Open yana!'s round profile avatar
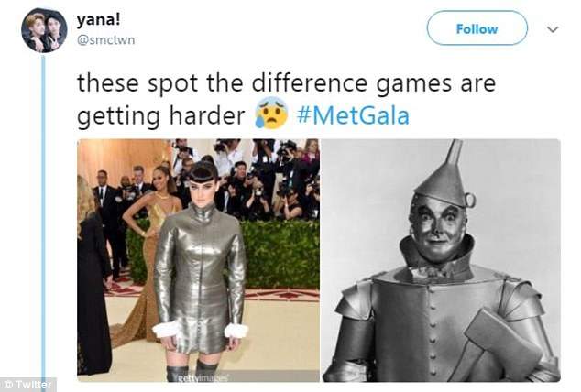The image size is (581, 392). 44,30
